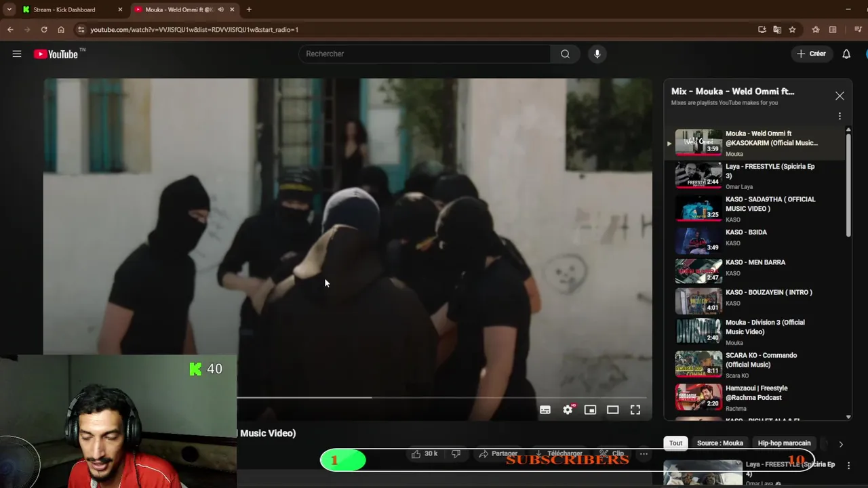Click playlist scrollbar down arrow

pos(848,418)
